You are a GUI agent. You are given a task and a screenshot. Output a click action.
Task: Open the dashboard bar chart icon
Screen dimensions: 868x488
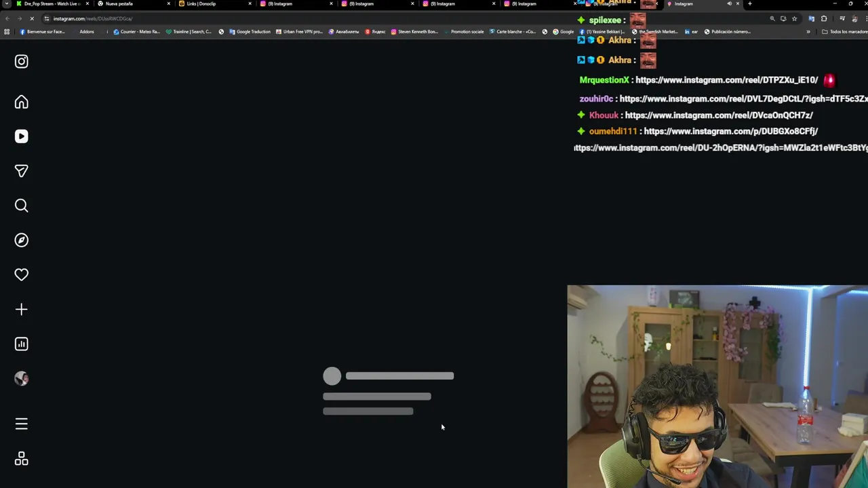(x=21, y=344)
